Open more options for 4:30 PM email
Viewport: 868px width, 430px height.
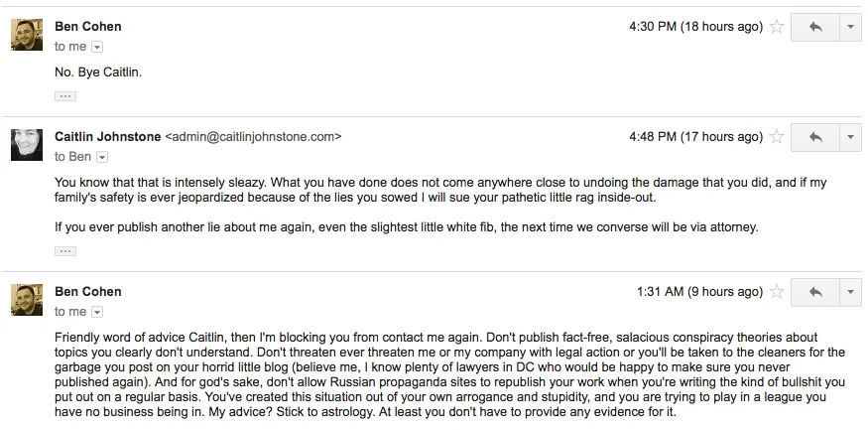pos(851,27)
